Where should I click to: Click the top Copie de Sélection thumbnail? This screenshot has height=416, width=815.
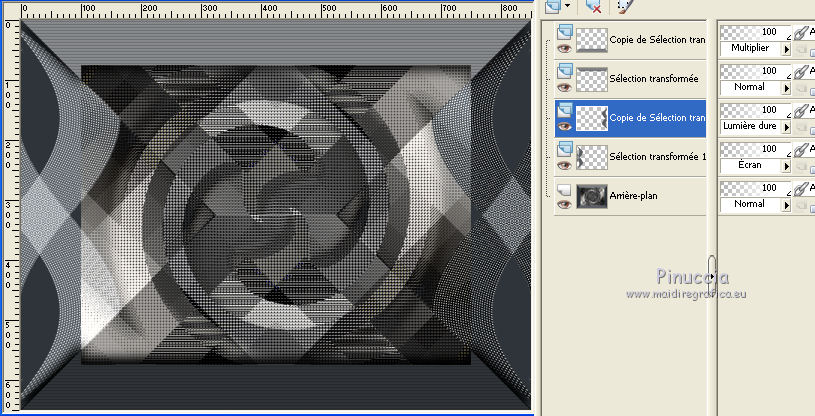(x=592, y=40)
